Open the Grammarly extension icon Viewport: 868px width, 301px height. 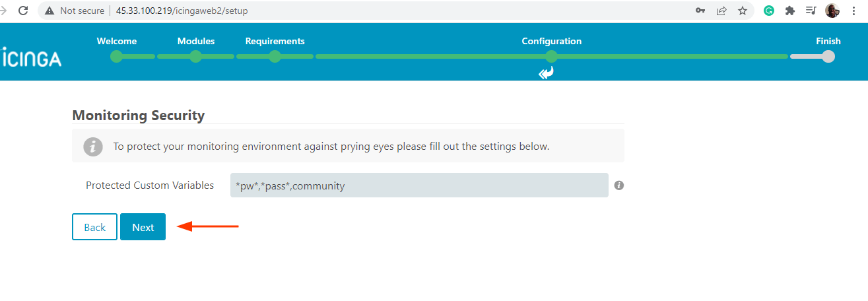click(x=769, y=11)
